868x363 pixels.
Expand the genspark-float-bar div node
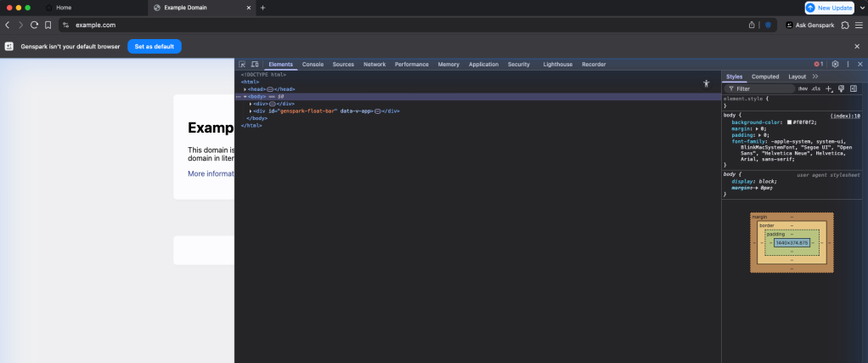(x=251, y=111)
